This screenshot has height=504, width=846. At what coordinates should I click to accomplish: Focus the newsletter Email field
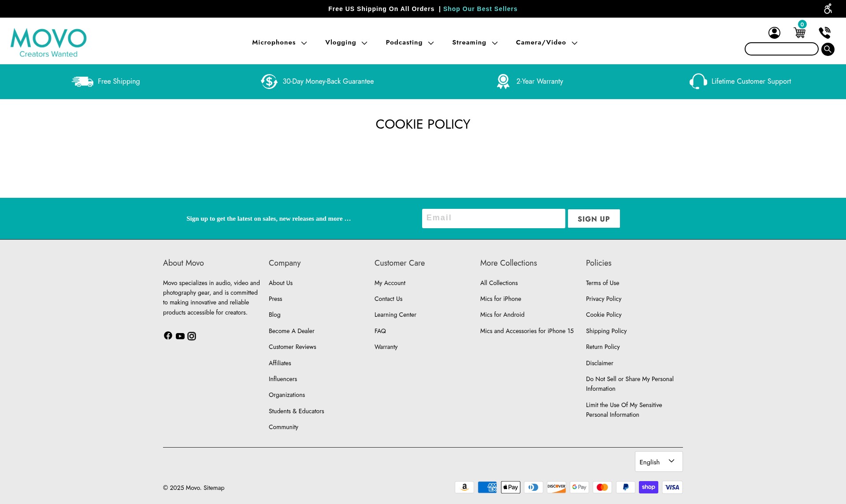coord(493,219)
